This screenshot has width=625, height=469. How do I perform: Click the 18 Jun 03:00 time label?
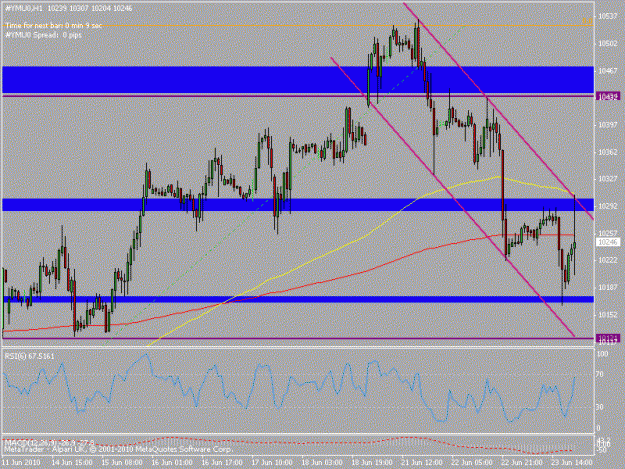click(x=322, y=462)
